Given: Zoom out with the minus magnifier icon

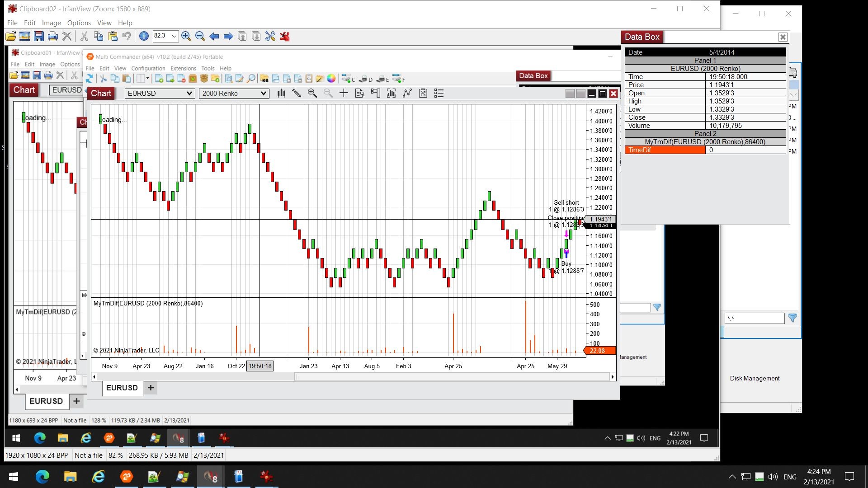Looking at the screenshot, I should 200,36.
